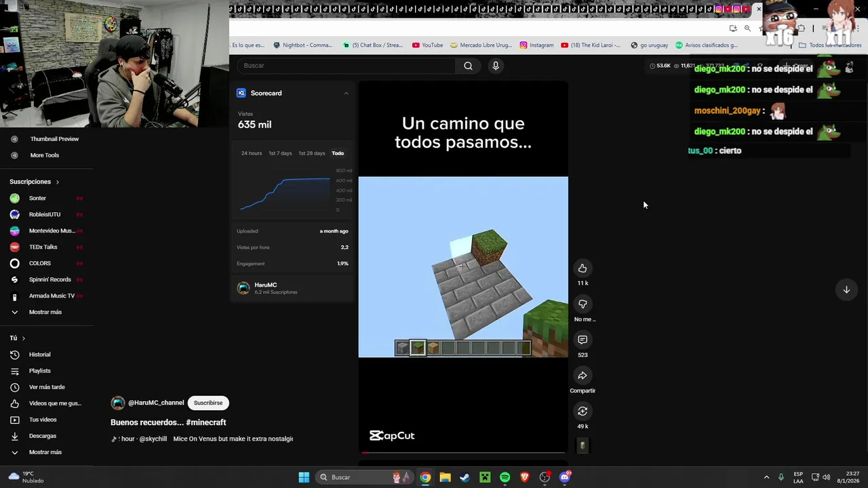This screenshot has width=868, height=488.
Task: Open Brave browser from taskbar
Action: coord(524,477)
